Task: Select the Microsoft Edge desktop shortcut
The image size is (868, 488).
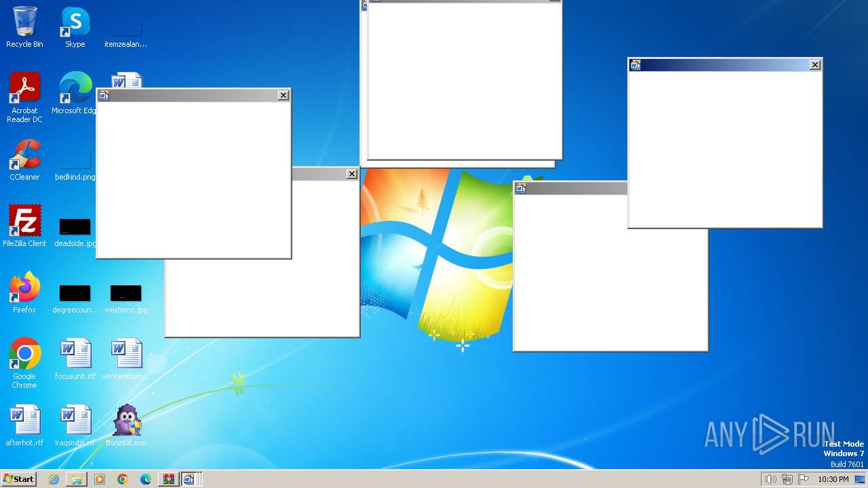Action: (75, 94)
